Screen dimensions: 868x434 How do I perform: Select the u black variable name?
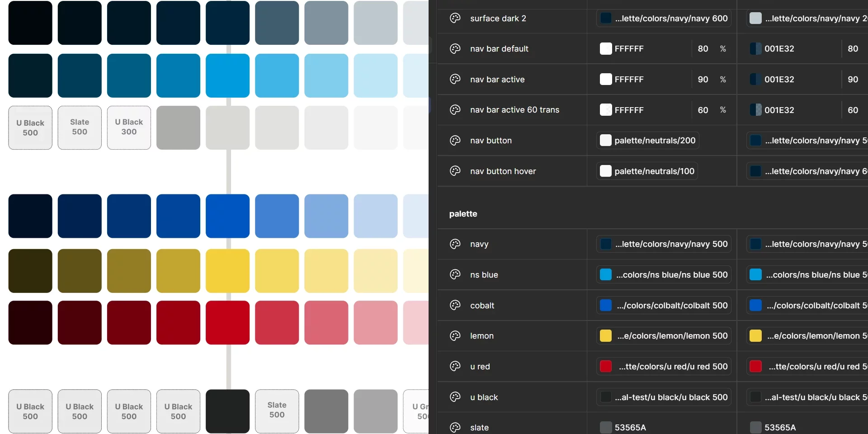click(x=484, y=397)
